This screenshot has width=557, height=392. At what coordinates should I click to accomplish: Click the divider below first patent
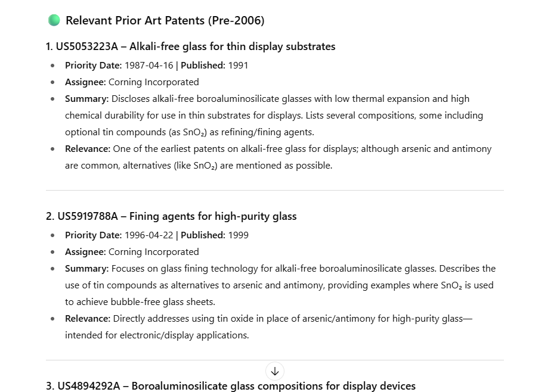(274, 191)
